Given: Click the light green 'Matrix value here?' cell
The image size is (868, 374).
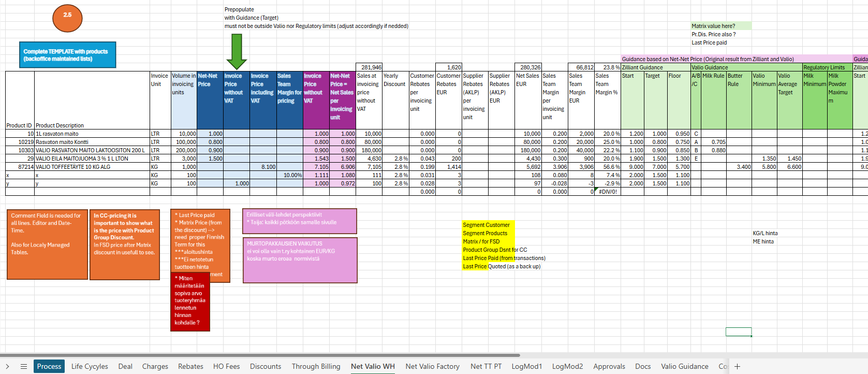Looking at the screenshot, I should pos(720,26).
